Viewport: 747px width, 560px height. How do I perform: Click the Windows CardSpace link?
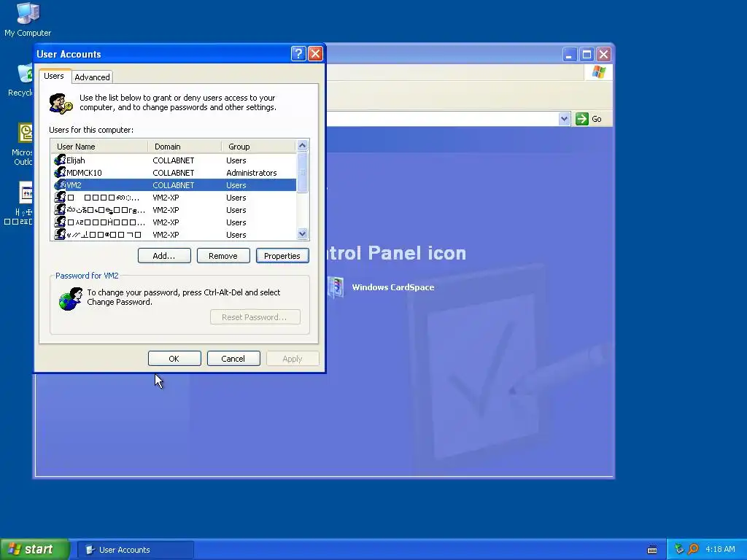(393, 287)
